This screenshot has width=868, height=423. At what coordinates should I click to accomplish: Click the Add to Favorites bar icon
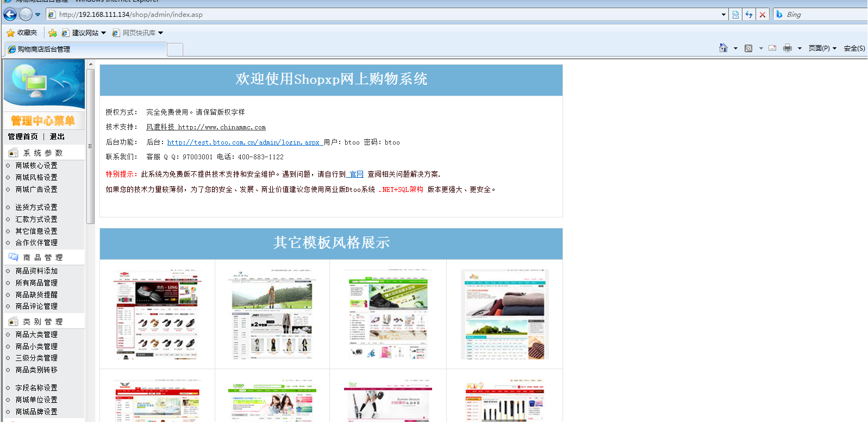click(x=53, y=33)
